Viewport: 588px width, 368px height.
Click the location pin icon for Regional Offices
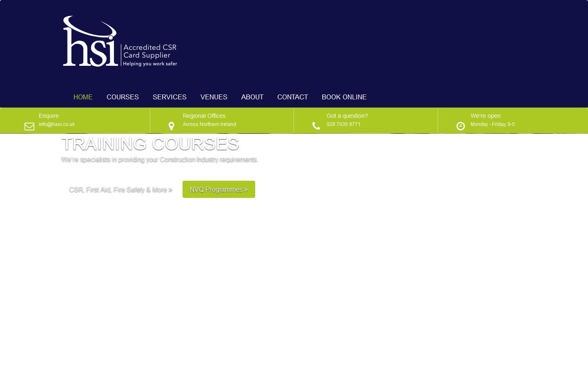[x=171, y=126]
